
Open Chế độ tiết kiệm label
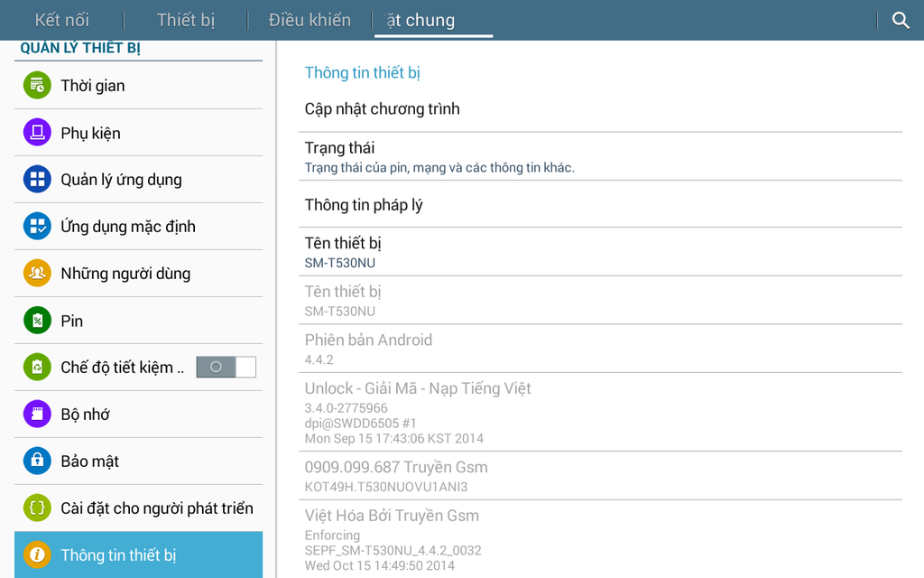click(x=123, y=368)
